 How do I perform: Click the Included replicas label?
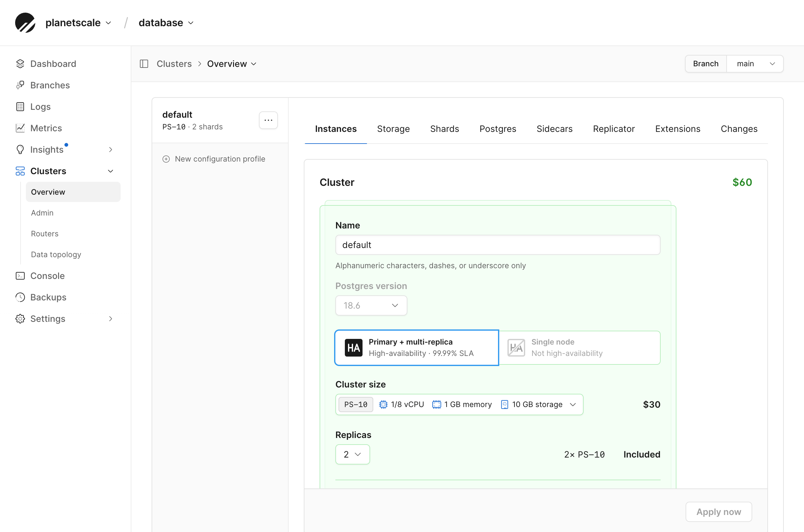642,454
